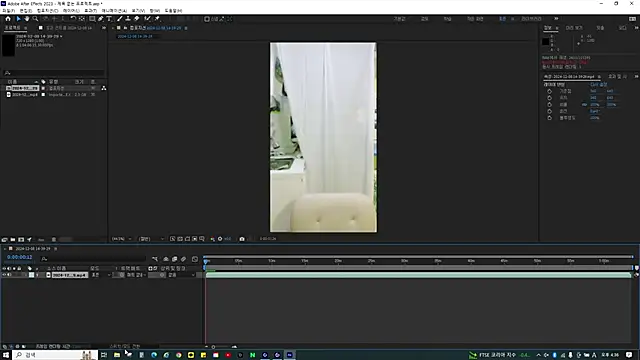Toggle scale stopwatch in properties panel
640x360 pixels.
tap(549, 104)
